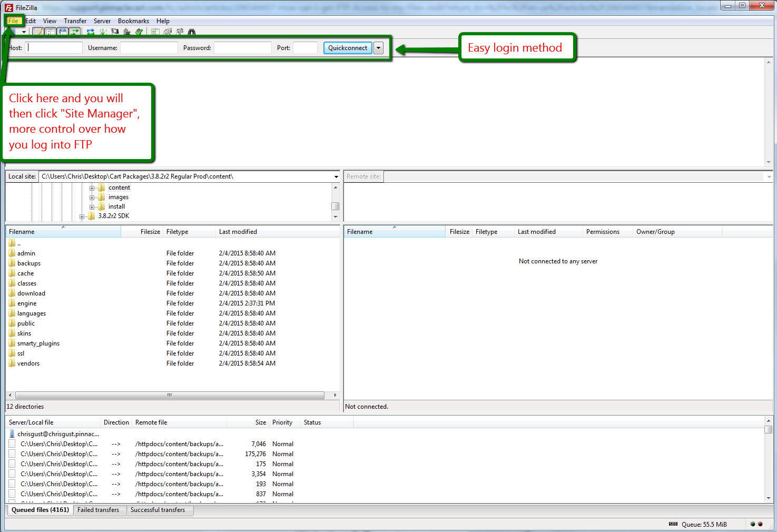
Task: Sort local files by Filename column
Action: coord(63,232)
